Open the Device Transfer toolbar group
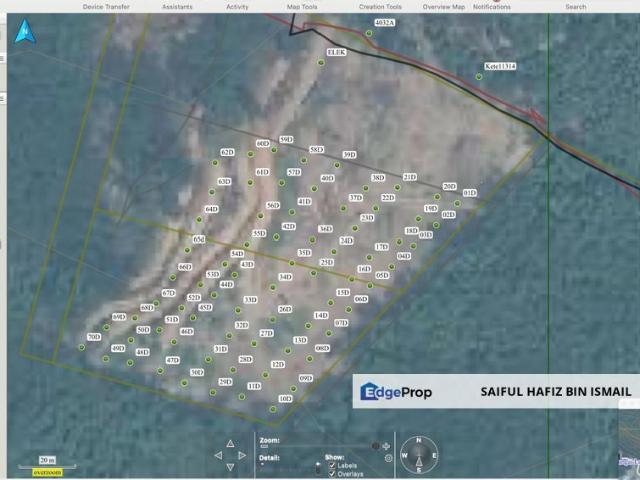Viewport: 640px width, 480px height. pos(106,7)
